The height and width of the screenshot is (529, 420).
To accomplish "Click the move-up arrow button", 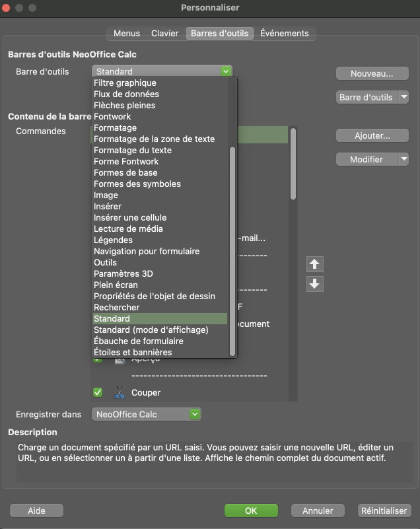I will click(x=315, y=264).
